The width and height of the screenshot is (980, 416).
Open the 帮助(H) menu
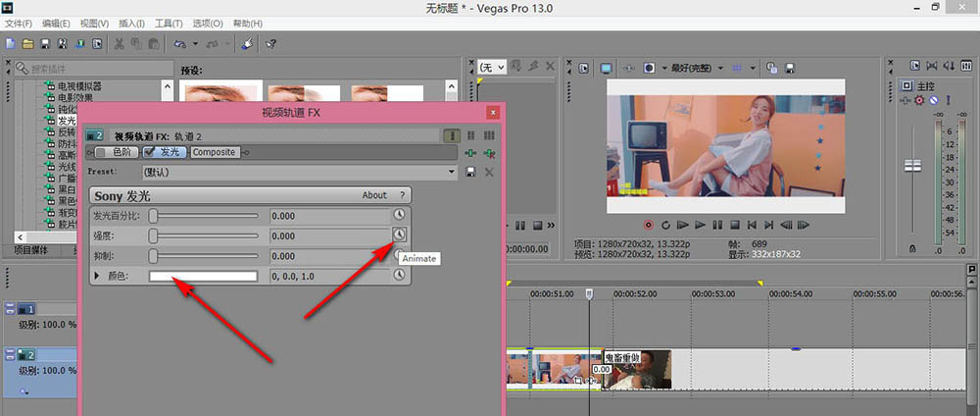[x=248, y=24]
